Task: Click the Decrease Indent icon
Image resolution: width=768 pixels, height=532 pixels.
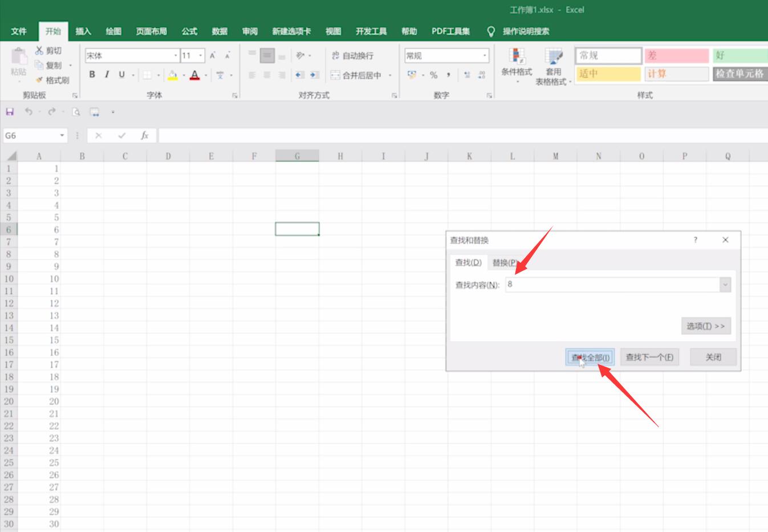Action: pos(299,75)
